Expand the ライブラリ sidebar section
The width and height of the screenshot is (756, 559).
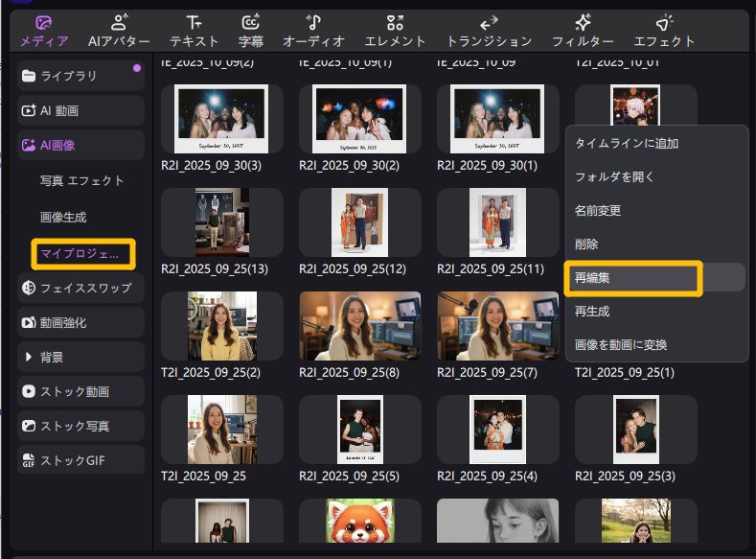click(x=80, y=76)
